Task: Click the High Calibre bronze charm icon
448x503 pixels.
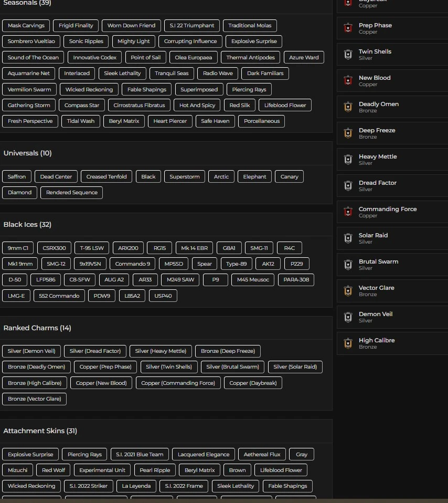Action: (348, 343)
